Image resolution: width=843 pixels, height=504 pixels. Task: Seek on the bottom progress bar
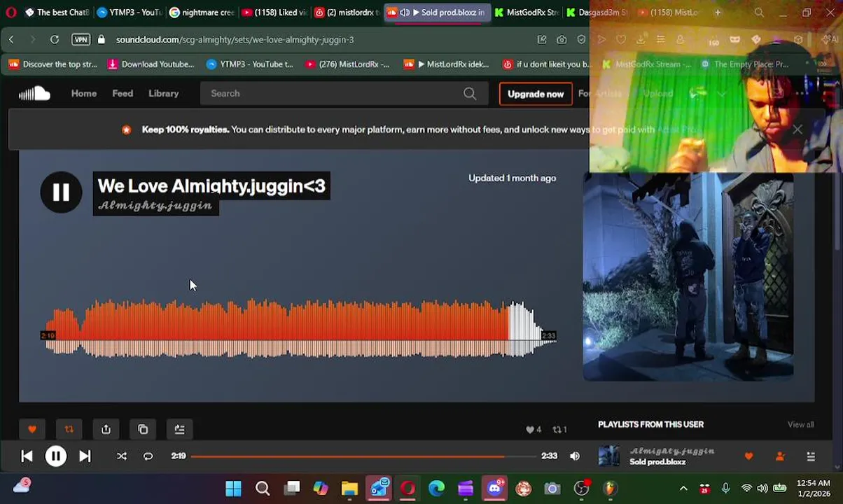(x=363, y=456)
